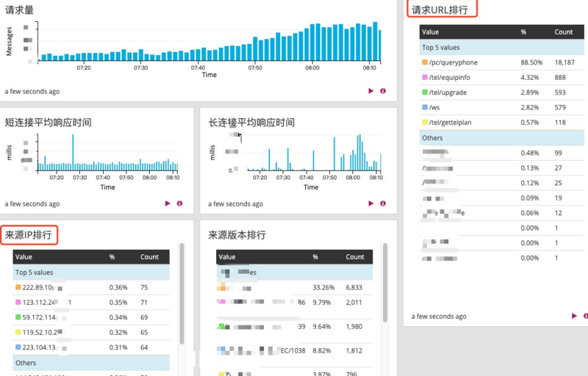Click the Count value 579
Screen dimensions: 588x376
pyautogui.click(x=560, y=107)
